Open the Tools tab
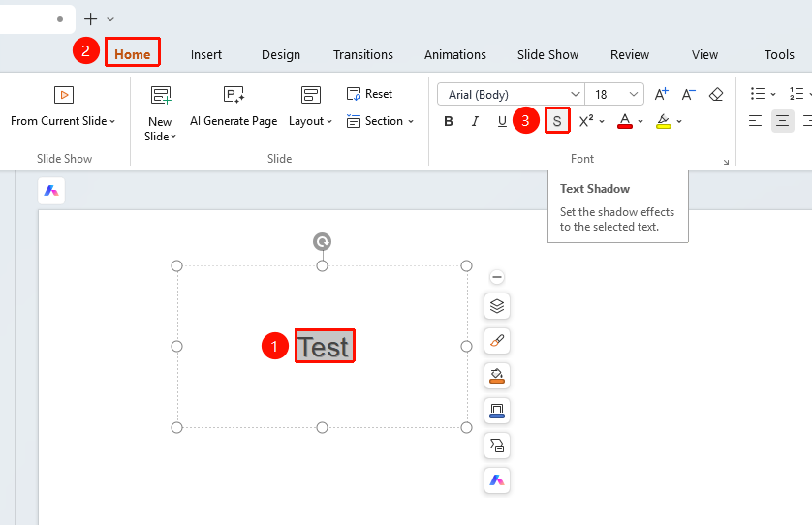 pyautogui.click(x=779, y=54)
